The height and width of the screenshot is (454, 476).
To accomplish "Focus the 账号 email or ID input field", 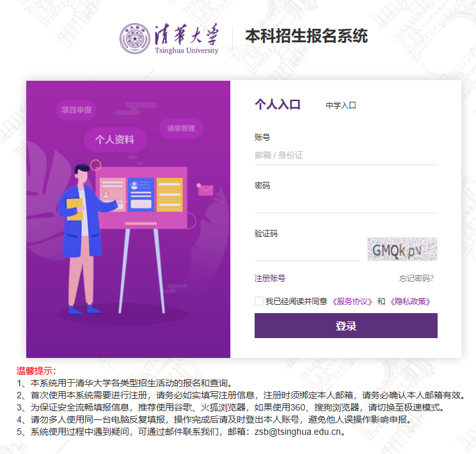I will (x=345, y=156).
